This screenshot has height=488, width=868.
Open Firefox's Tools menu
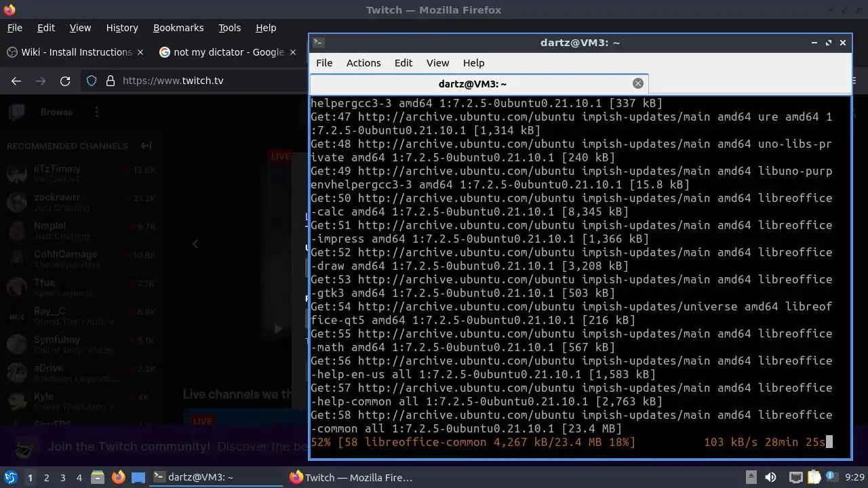coord(229,28)
